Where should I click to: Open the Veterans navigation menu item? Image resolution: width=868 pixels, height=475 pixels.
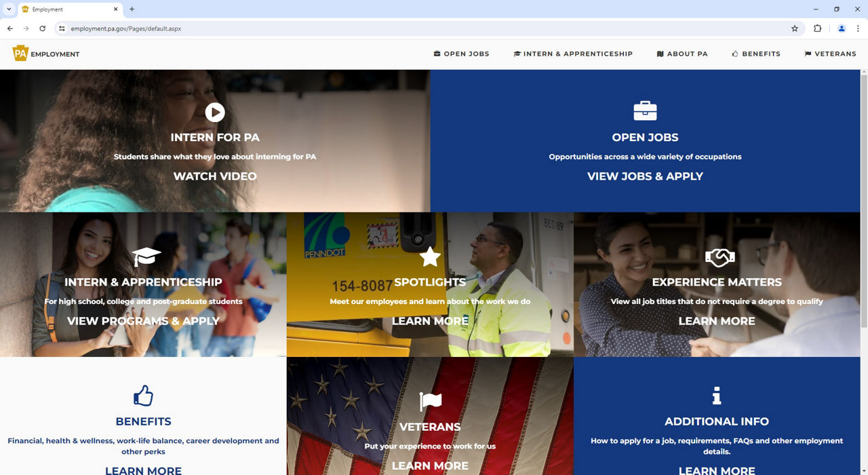[830, 54]
